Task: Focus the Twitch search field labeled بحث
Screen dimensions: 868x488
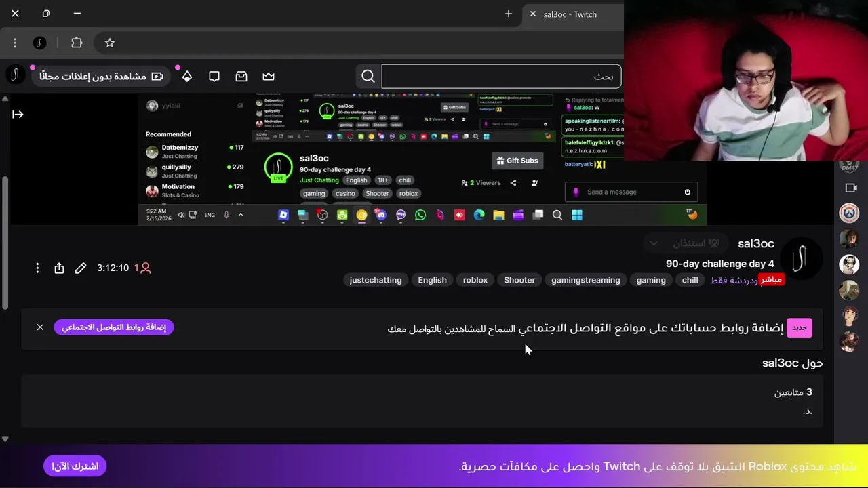Action: pos(501,77)
